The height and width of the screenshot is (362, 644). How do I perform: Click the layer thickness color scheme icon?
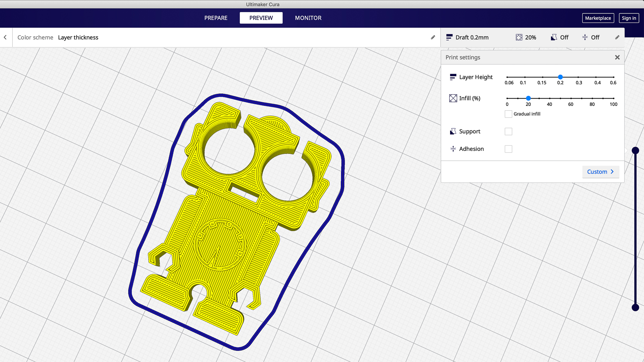click(433, 37)
